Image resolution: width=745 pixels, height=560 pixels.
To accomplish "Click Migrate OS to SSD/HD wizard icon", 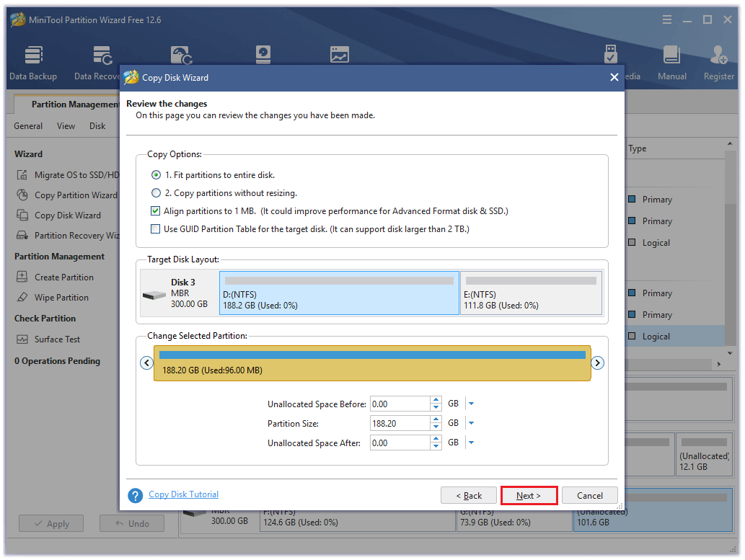I will pyautogui.click(x=22, y=175).
